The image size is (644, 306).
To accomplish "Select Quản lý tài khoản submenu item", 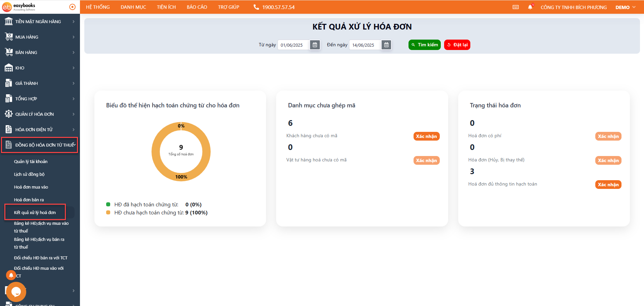I will 31,161.
